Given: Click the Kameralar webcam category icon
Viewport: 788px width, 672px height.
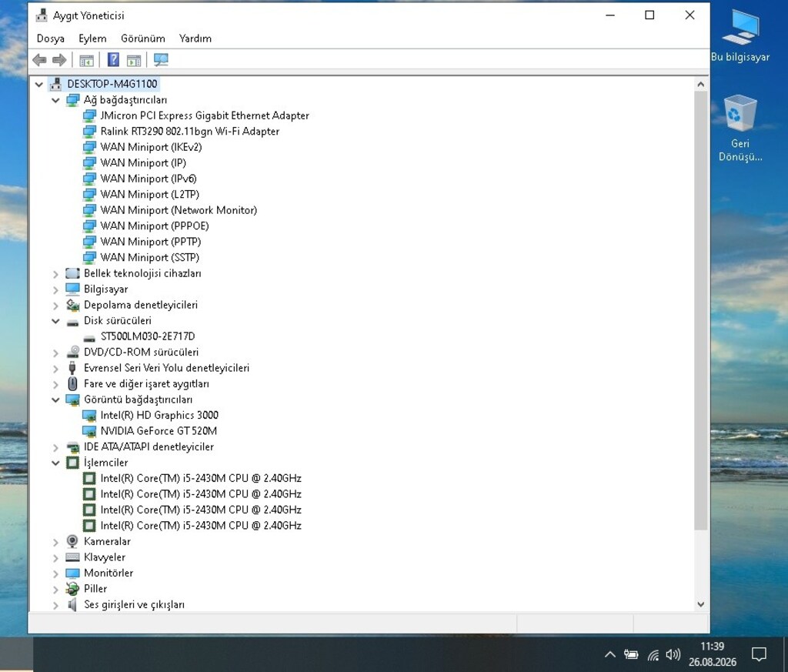Looking at the screenshot, I should point(72,541).
